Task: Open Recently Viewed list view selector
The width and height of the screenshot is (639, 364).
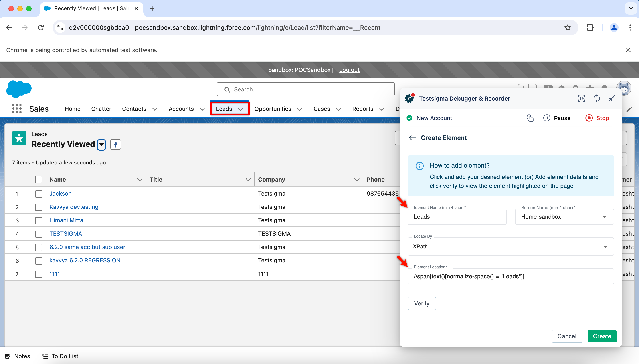Action: coord(101,144)
